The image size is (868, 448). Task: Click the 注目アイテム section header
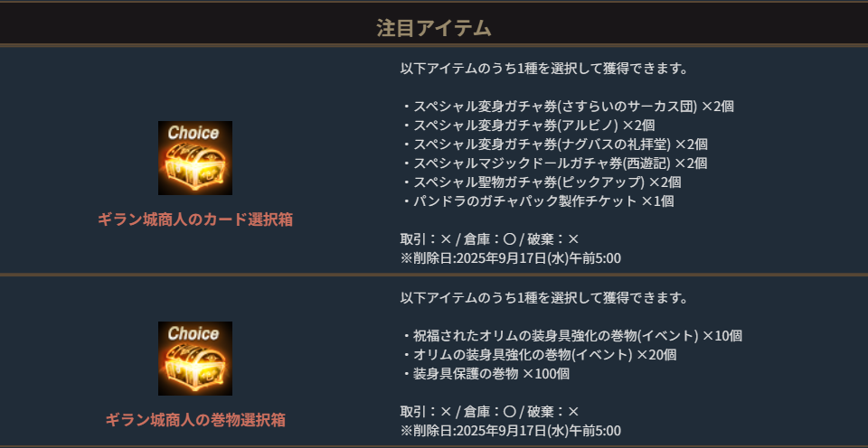pyautogui.click(x=434, y=28)
